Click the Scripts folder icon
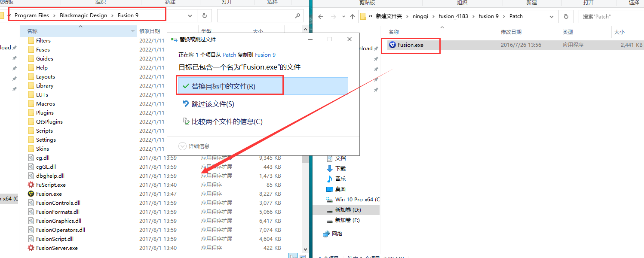The image size is (644, 258). click(31, 131)
